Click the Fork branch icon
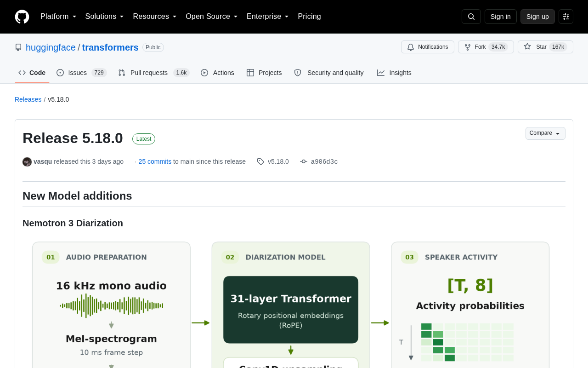This screenshot has width=588, height=368. [x=468, y=47]
